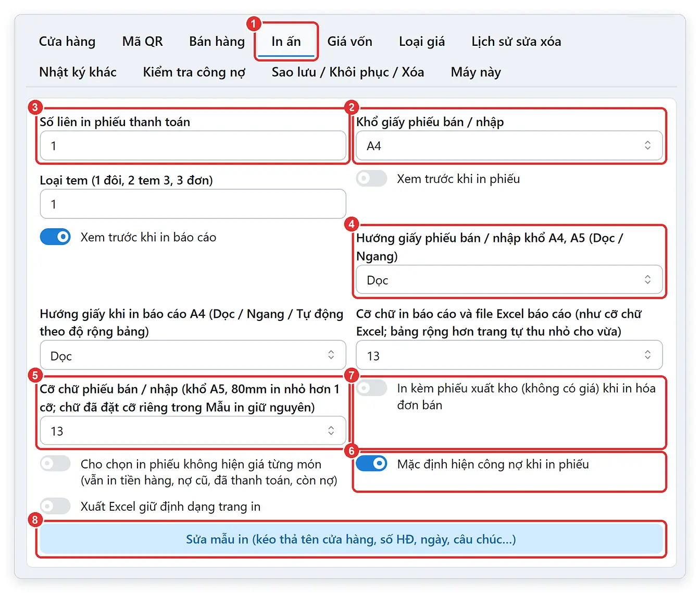Select the Máy này tab

(x=476, y=72)
